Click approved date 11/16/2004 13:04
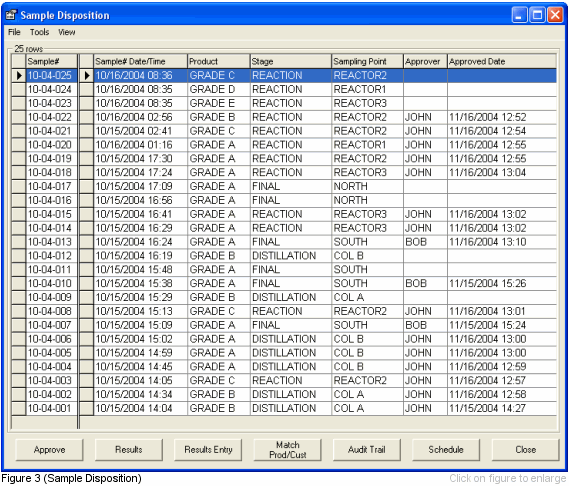The height and width of the screenshot is (486, 569). (502, 172)
